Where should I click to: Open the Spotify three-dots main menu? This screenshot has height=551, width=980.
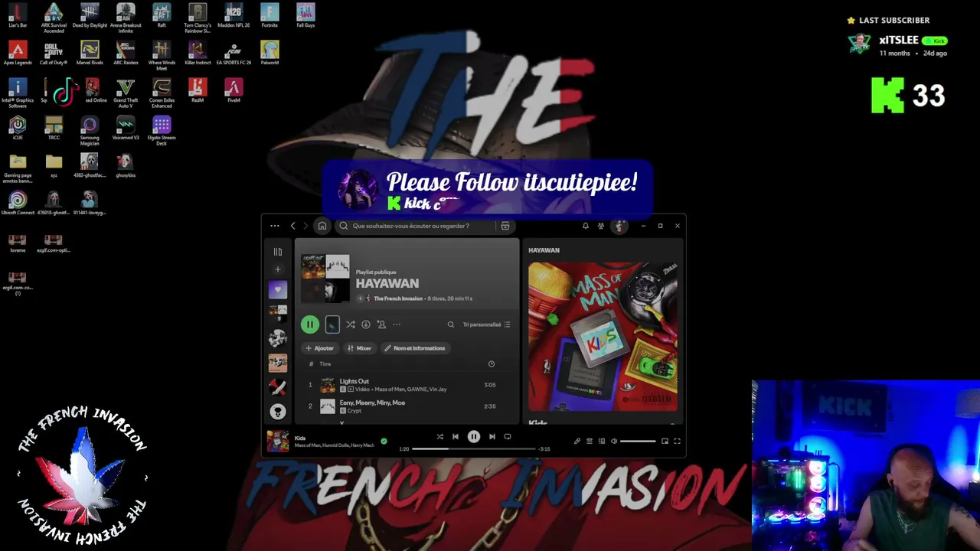point(275,226)
